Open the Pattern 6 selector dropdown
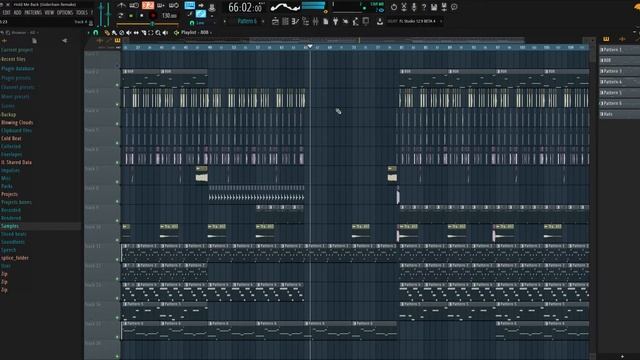Screen dimensions: 640x360 [x=247, y=21]
